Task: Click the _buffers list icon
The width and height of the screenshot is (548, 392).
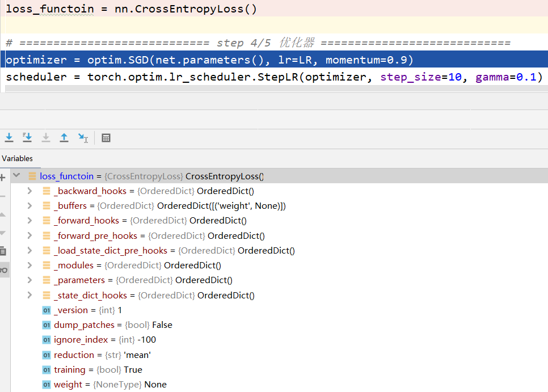Action: coord(47,206)
